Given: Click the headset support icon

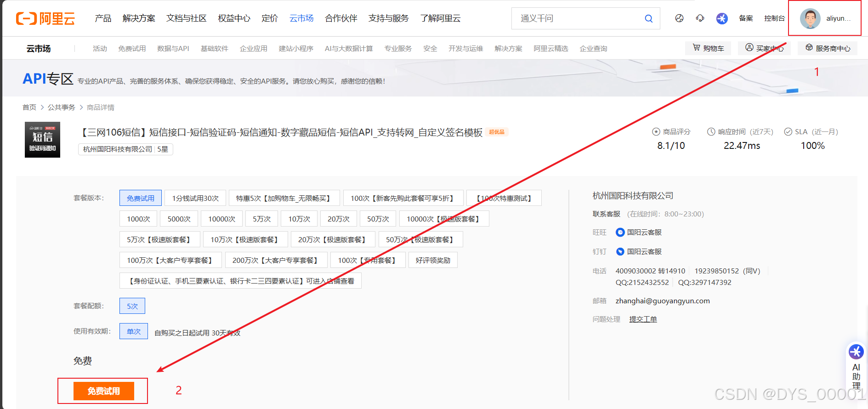Looking at the screenshot, I should (x=700, y=18).
